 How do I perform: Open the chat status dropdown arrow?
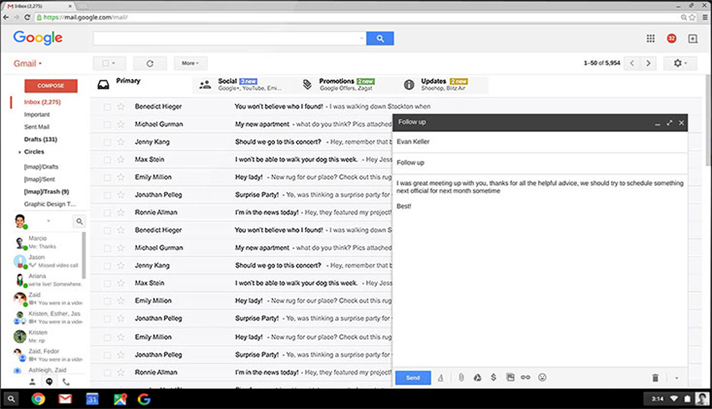coord(48,221)
